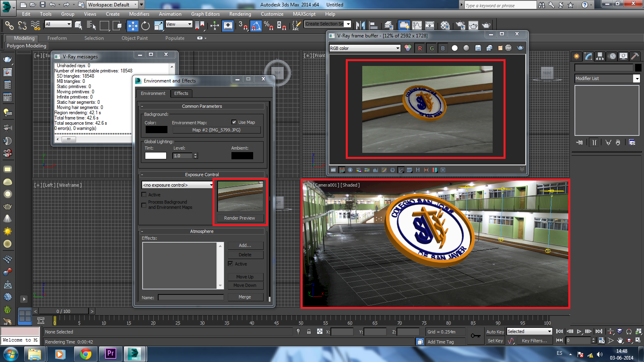Activate the Select and Rotate tool
The width and height of the screenshot is (644, 362).
tap(145, 26)
